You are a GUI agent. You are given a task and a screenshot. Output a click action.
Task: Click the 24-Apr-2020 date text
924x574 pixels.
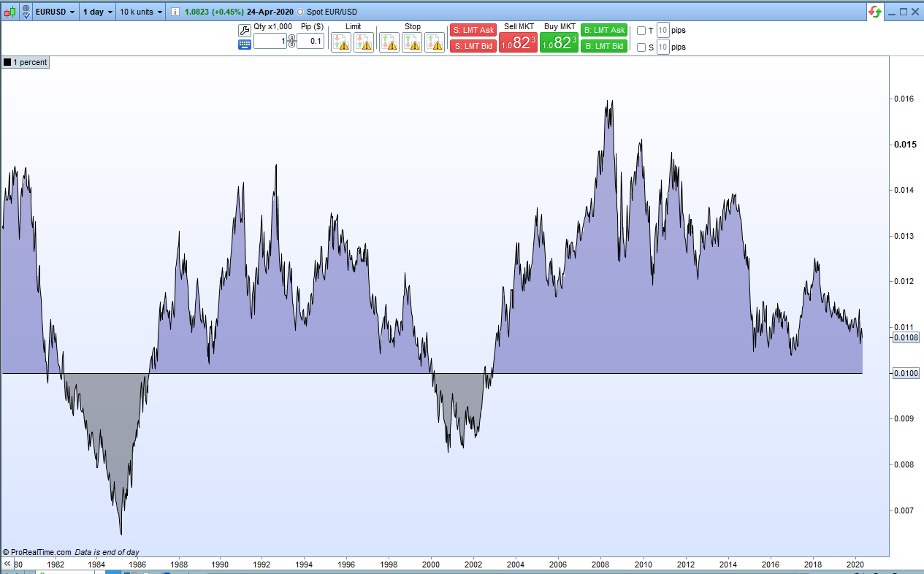[270, 12]
